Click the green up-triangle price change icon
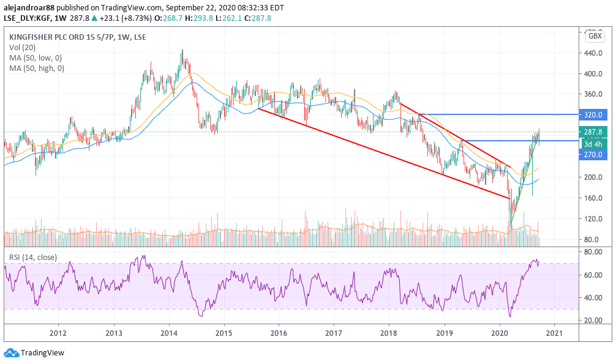Screen dimensions: 616x364 [x=94, y=18]
